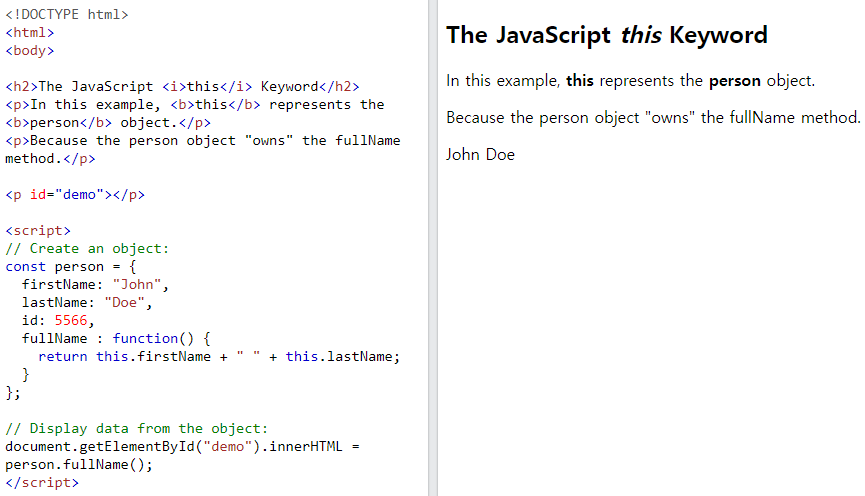This screenshot has height=496, width=865.
Task: Click the opening "<script>" tag line
Action: (38, 231)
